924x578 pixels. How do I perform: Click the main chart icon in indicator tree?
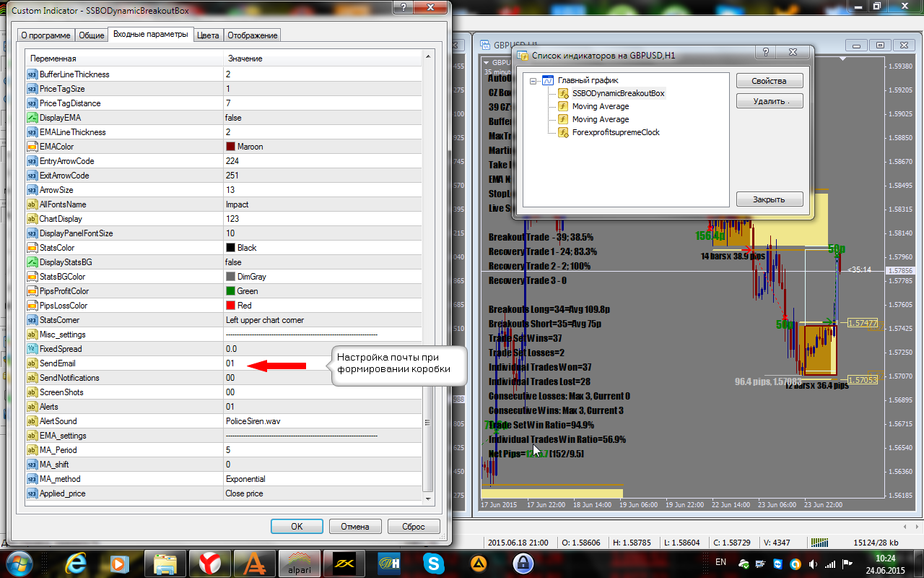pos(548,80)
